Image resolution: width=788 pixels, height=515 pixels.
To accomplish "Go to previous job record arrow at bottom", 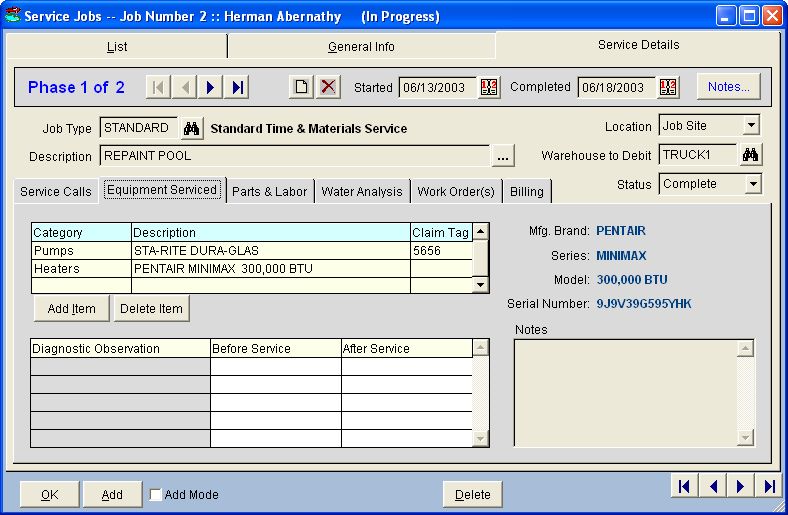I will point(712,486).
